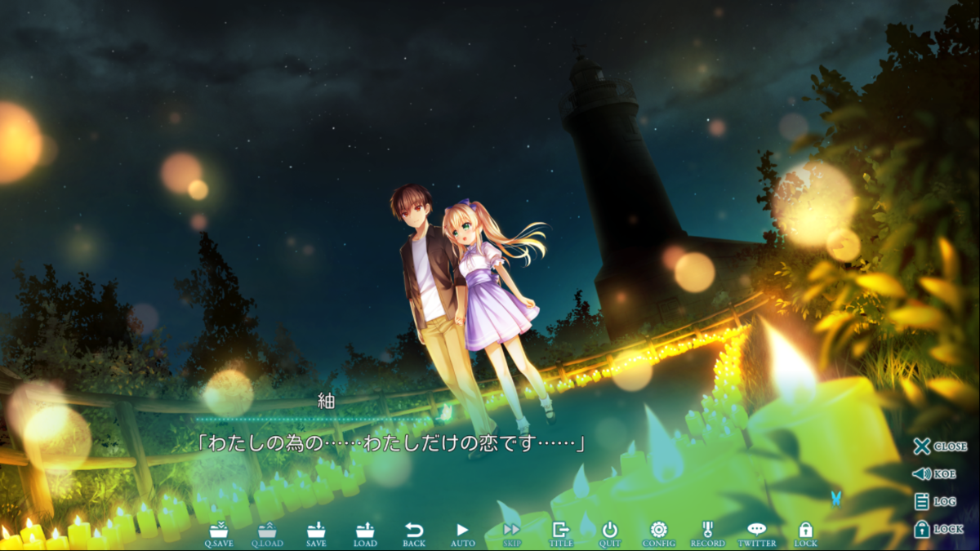Viewport: 980px width, 551px height.
Task: Open the RECORD medal icon
Action: (707, 535)
